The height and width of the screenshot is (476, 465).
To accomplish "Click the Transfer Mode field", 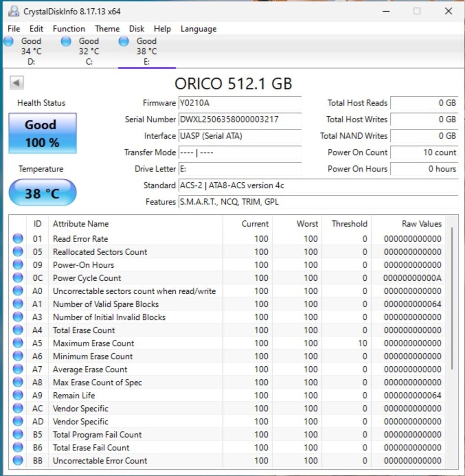I will 240,152.
